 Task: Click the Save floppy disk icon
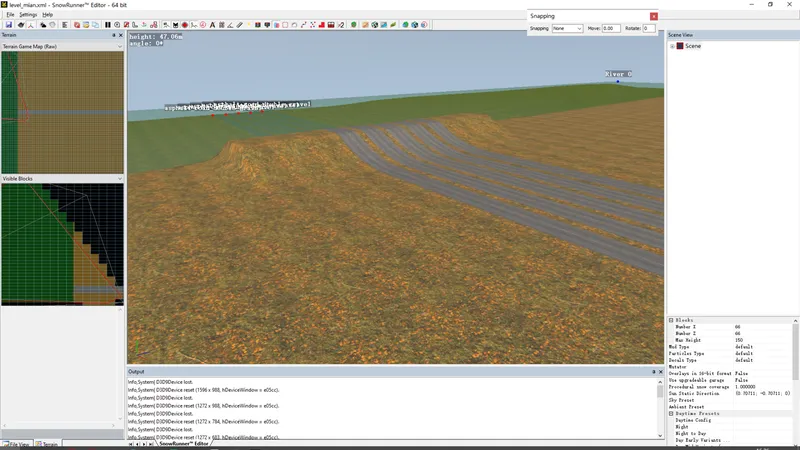point(8,24)
